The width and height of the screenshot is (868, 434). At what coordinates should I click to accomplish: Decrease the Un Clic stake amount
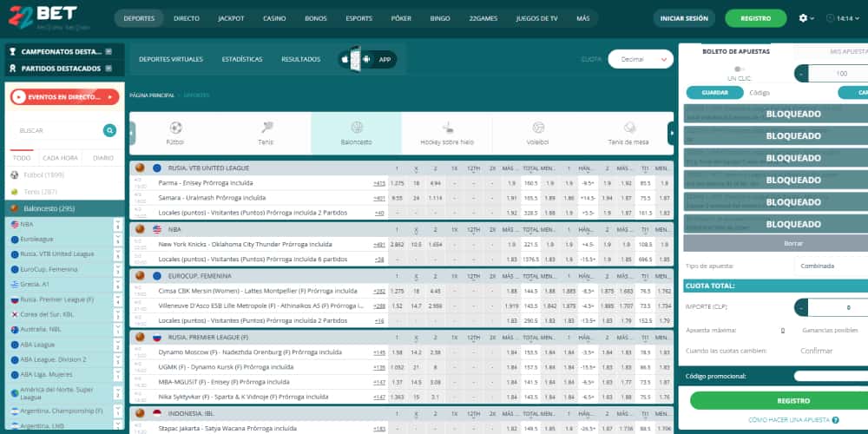point(801,74)
